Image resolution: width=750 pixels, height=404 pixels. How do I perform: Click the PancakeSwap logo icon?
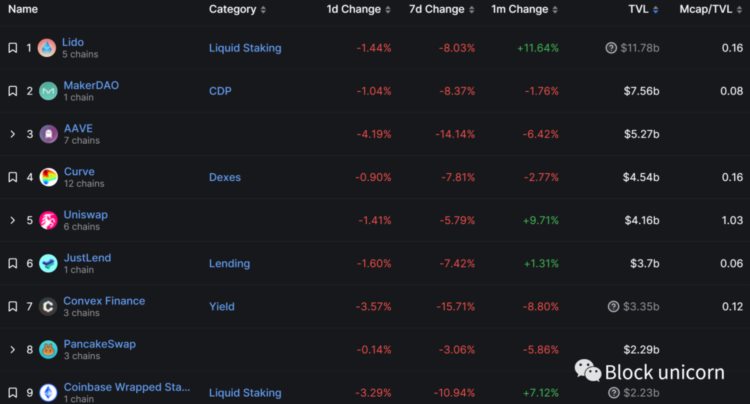47,349
